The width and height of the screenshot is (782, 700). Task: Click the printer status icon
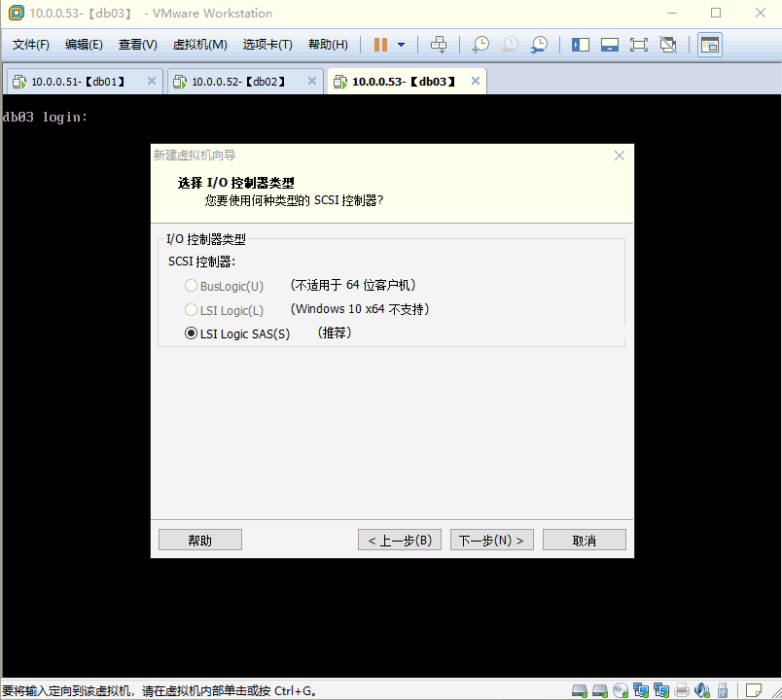pyautogui.click(x=682, y=690)
